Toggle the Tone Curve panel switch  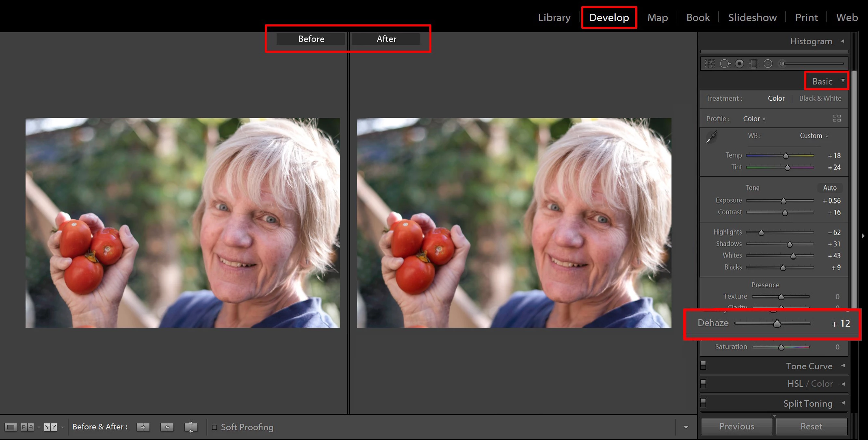(703, 365)
